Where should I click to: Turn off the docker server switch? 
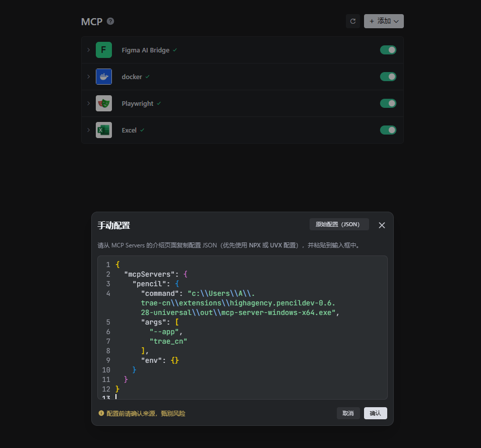388,77
